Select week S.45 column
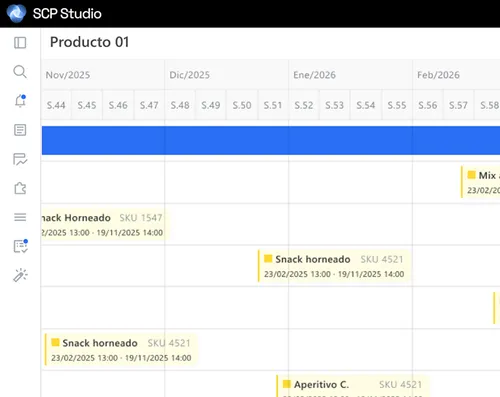Screen dimensions: 500x397 coord(87,105)
